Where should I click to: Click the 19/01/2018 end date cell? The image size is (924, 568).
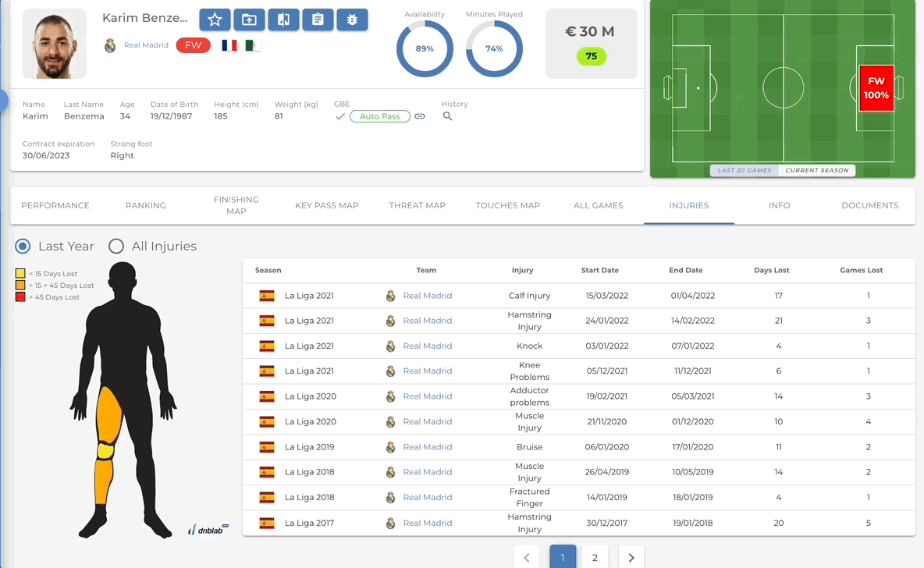pos(693,524)
